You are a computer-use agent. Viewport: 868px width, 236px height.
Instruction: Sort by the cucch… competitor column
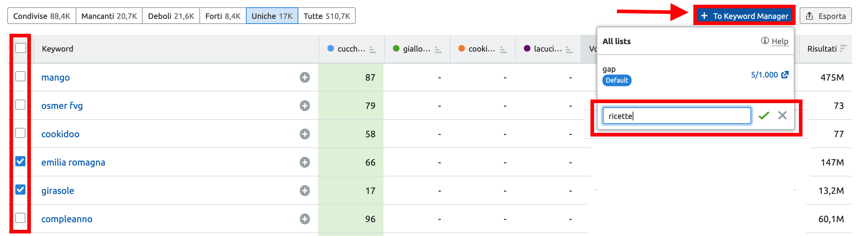(373, 49)
